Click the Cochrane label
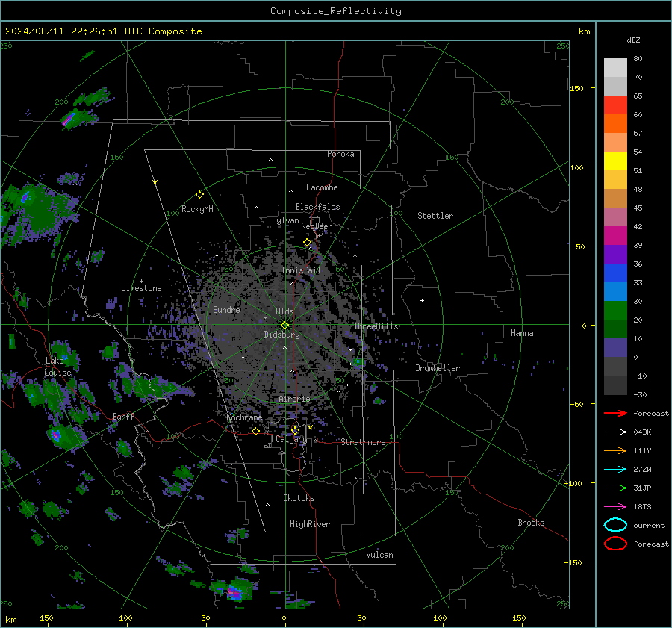Viewport: 672px width, 628px height. pyautogui.click(x=244, y=417)
